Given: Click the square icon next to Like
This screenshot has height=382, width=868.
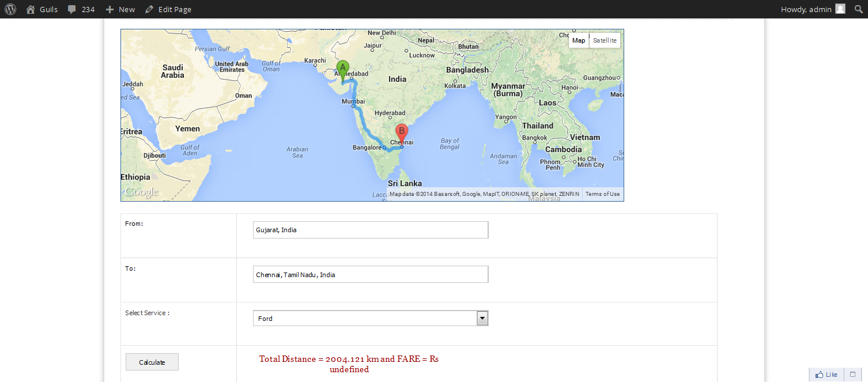Looking at the screenshot, I should click(853, 375).
